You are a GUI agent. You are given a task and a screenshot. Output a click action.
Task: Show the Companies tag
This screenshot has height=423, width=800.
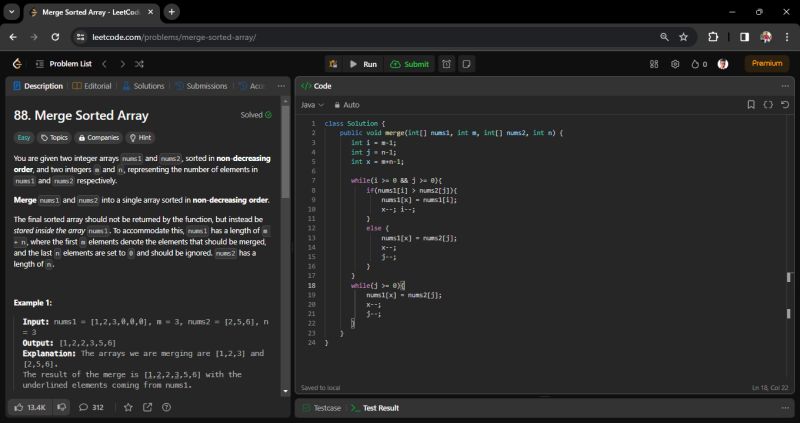coord(99,138)
